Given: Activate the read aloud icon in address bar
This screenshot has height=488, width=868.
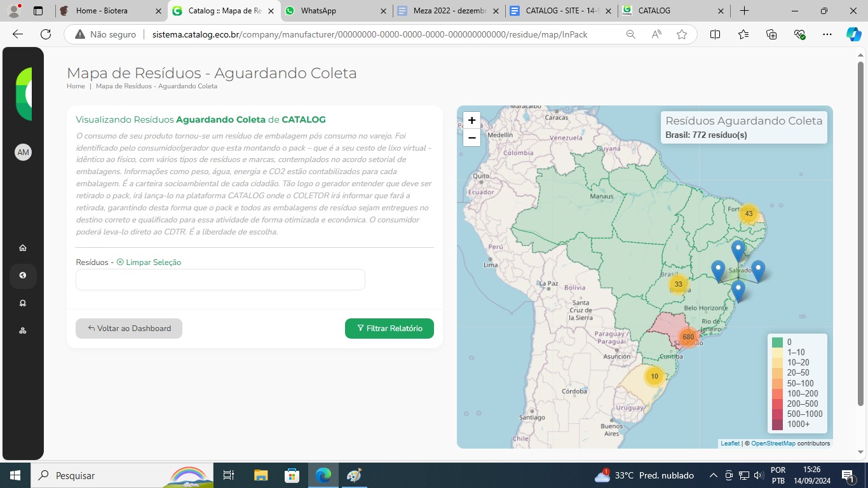Looking at the screenshot, I should click(x=656, y=34).
